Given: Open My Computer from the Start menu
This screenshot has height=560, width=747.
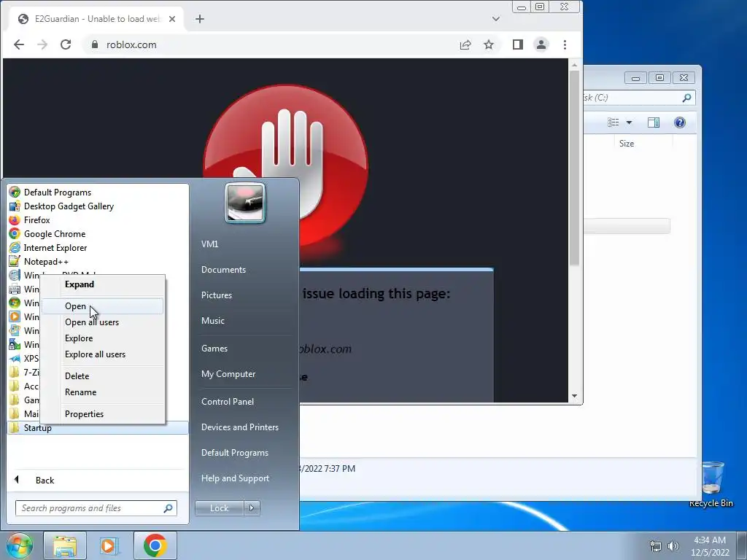Looking at the screenshot, I should [x=228, y=374].
